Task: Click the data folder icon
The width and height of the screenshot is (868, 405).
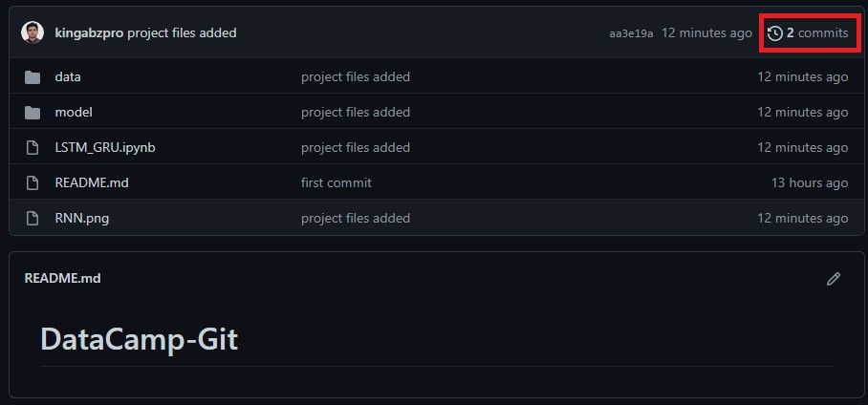Action: pyautogui.click(x=33, y=77)
